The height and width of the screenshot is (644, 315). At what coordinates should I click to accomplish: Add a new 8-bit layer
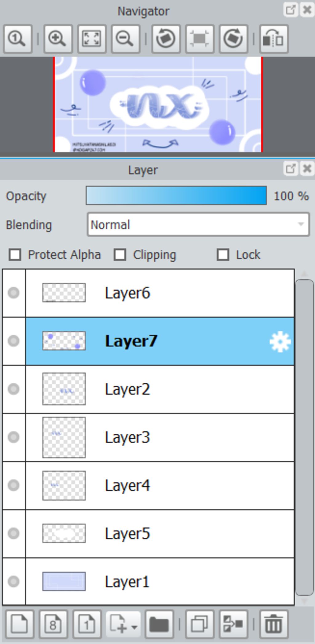53,624
